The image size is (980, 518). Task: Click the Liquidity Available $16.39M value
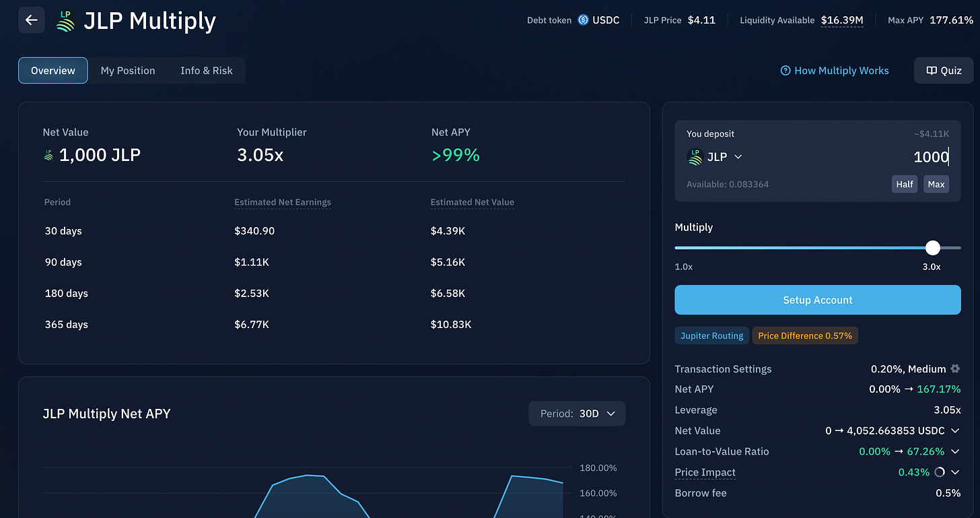click(x=842, y=20)
